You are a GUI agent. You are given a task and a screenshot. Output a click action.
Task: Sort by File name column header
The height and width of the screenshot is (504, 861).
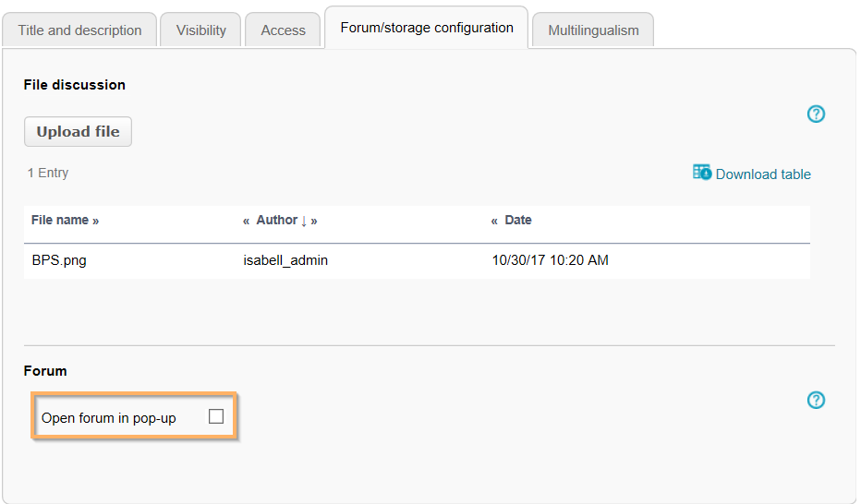60,221
